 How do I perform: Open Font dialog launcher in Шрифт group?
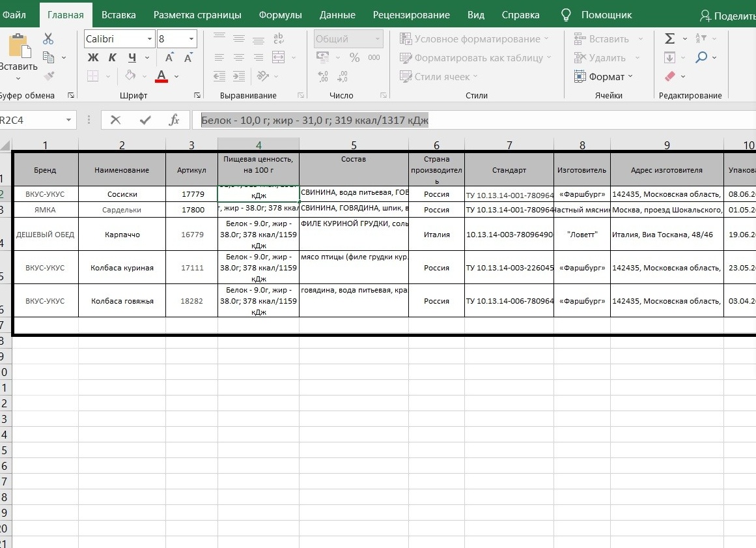[197, 96]
